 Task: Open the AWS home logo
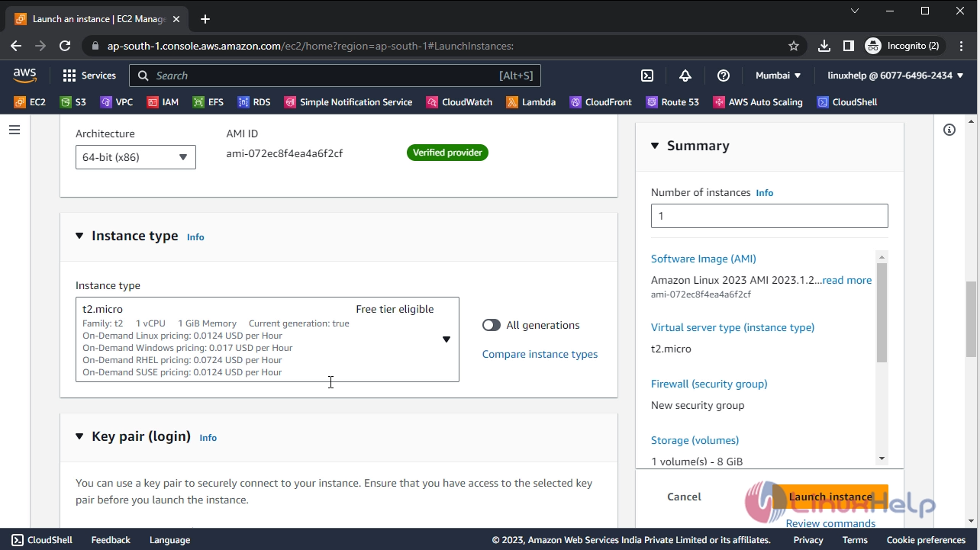click(24, 75)
